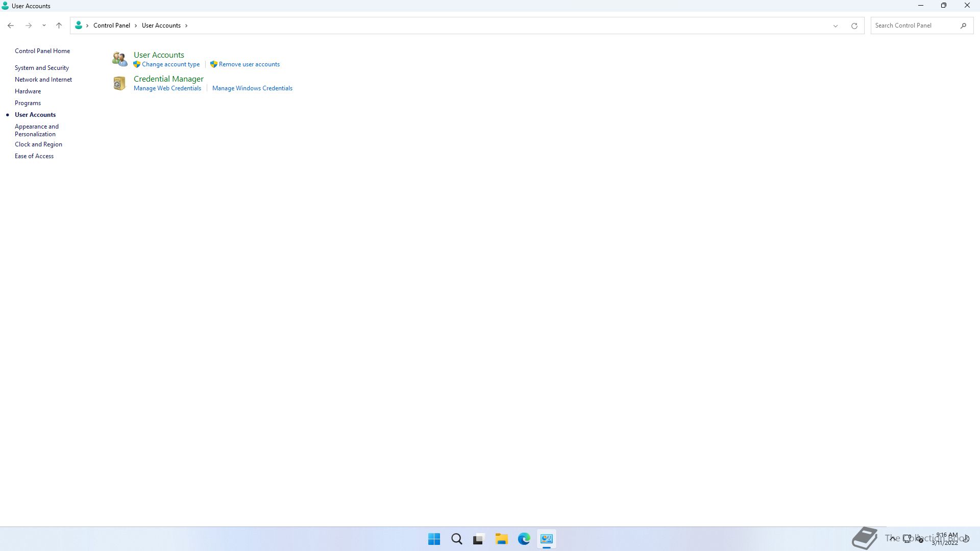Open Manage Web Credentials link

[167, 88]
